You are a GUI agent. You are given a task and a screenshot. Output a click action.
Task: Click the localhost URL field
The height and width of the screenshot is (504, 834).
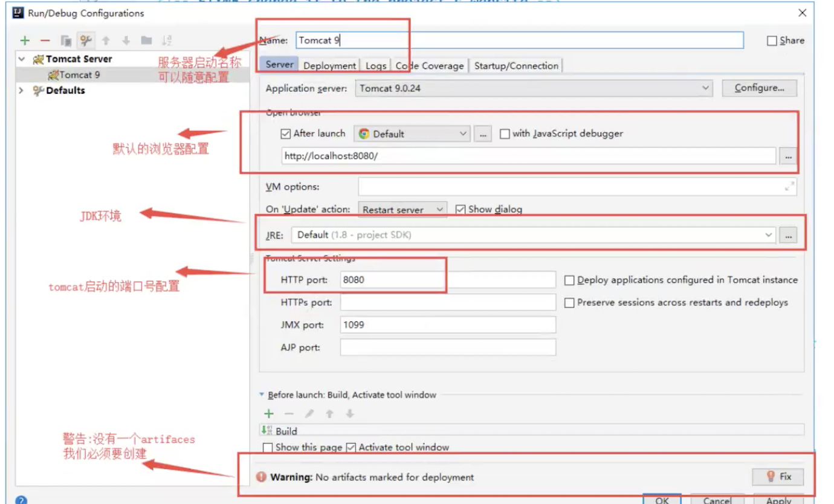point(528,157)
